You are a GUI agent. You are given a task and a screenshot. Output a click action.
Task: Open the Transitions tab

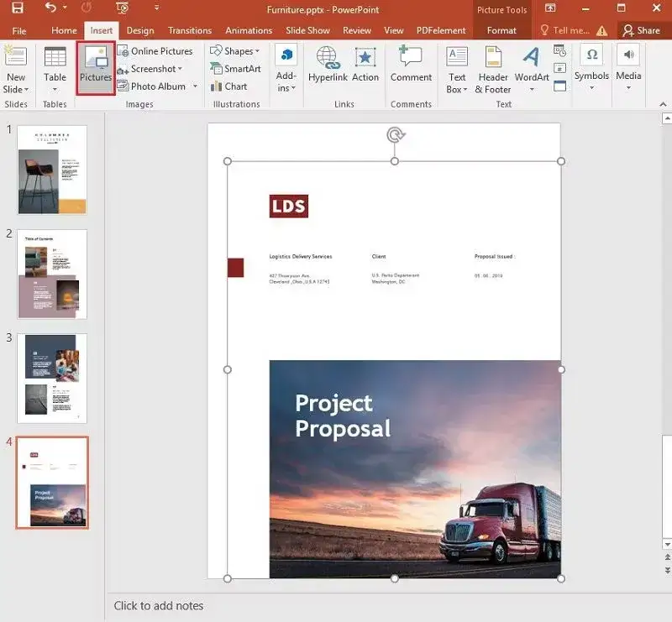pos(190,30)
